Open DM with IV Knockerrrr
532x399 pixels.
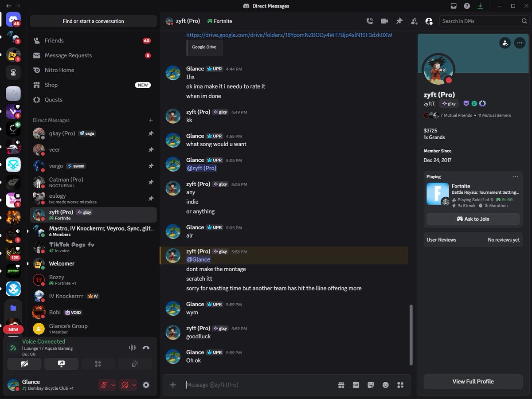pos(93,296)
